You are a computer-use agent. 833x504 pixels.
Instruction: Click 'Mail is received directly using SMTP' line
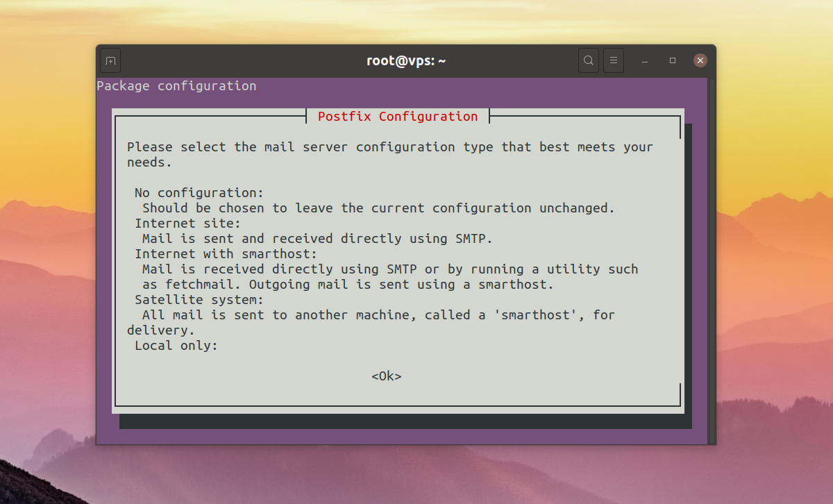point(390,269)
